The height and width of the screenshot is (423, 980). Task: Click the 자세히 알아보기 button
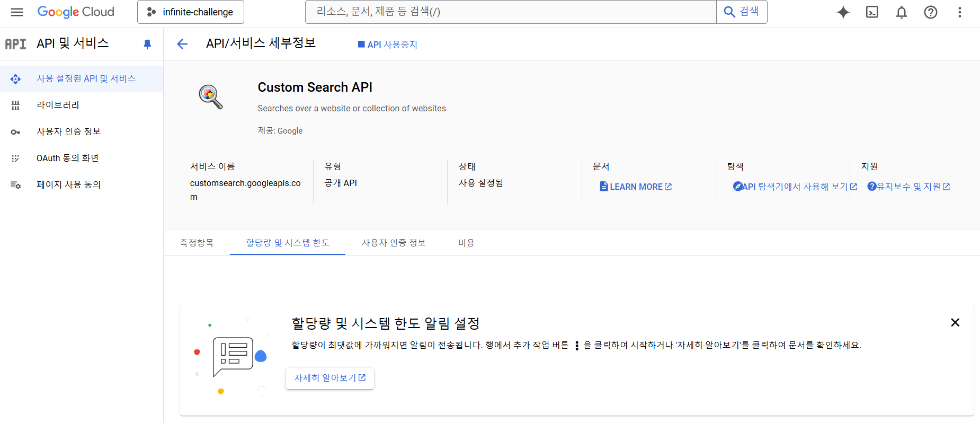click(x=330, y=378)
